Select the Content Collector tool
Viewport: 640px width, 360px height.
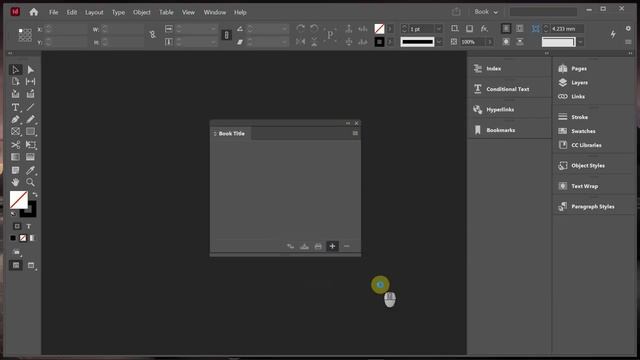(x=16, y=94)
